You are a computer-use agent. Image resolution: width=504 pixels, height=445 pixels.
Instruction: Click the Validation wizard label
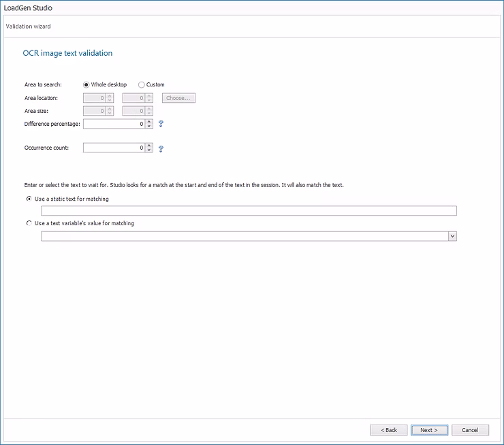29,27
